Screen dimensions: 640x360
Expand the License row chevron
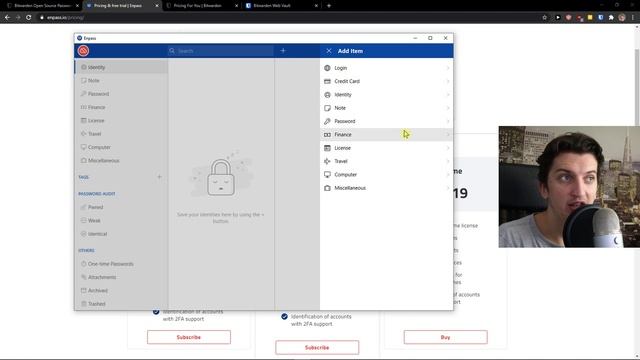click(448, 148)
